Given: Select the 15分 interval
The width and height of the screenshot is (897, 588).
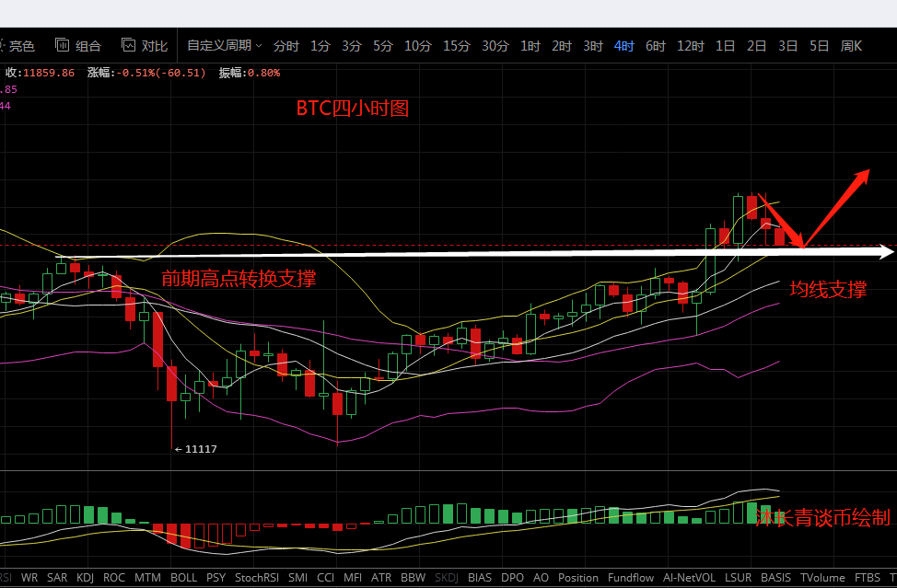Looking at the screenshot, I should 457,46.
